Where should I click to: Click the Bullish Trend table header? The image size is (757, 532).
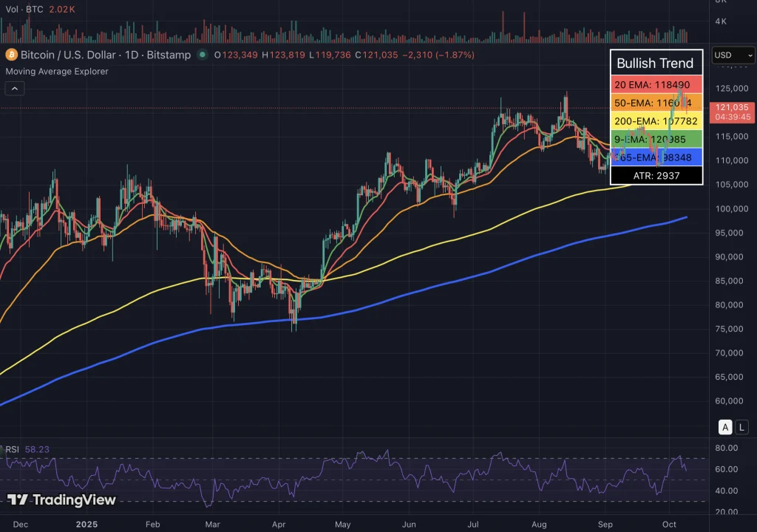tap(656, 63)
